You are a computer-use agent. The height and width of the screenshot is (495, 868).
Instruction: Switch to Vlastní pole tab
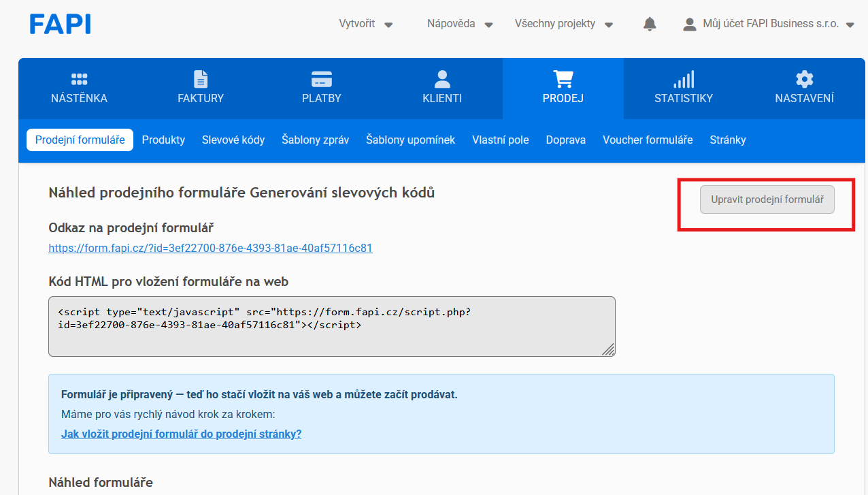tap(501, 140)
